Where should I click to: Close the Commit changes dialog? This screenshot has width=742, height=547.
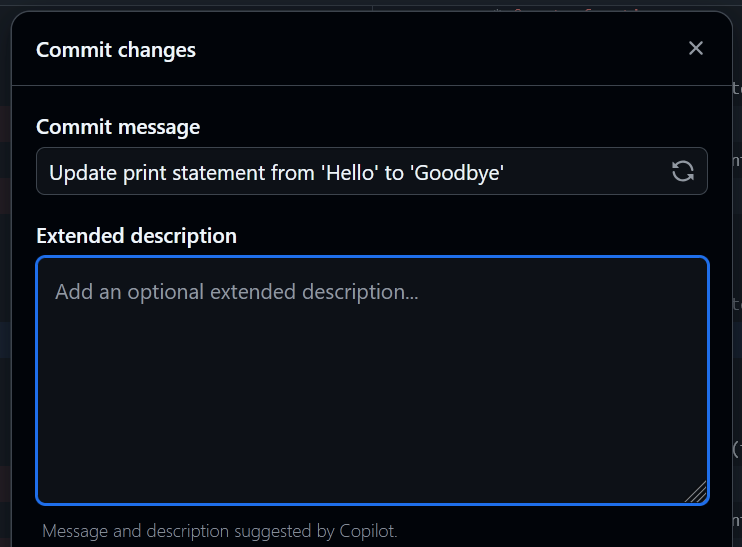point(696,48)
